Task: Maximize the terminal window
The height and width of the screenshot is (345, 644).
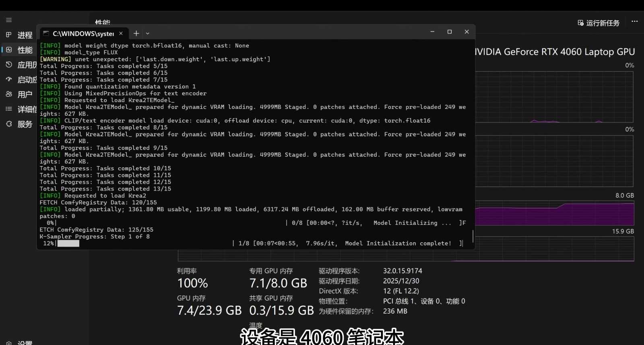Action: (x=450, y=32)
